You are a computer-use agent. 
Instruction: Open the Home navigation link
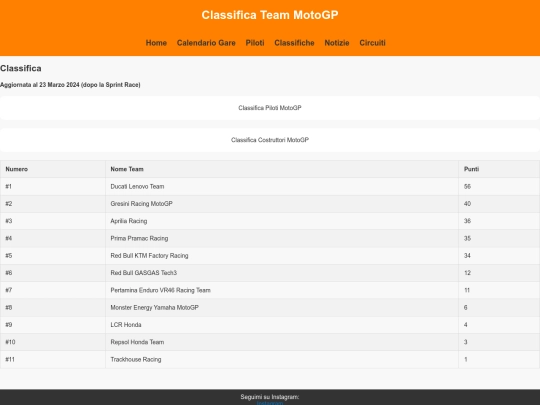(156, 43)
